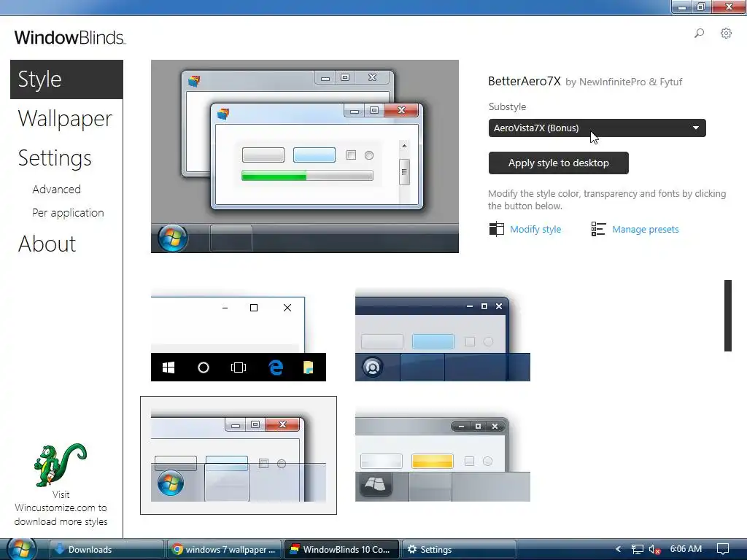Click the WindowBlinds logo text

pyautogui.click(x=70, y=38)
